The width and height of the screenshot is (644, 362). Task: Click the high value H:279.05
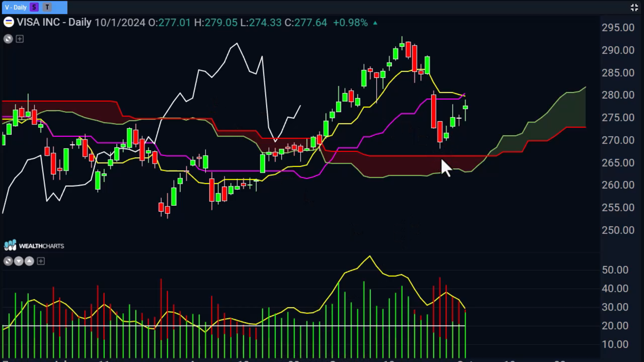point(216,22)
